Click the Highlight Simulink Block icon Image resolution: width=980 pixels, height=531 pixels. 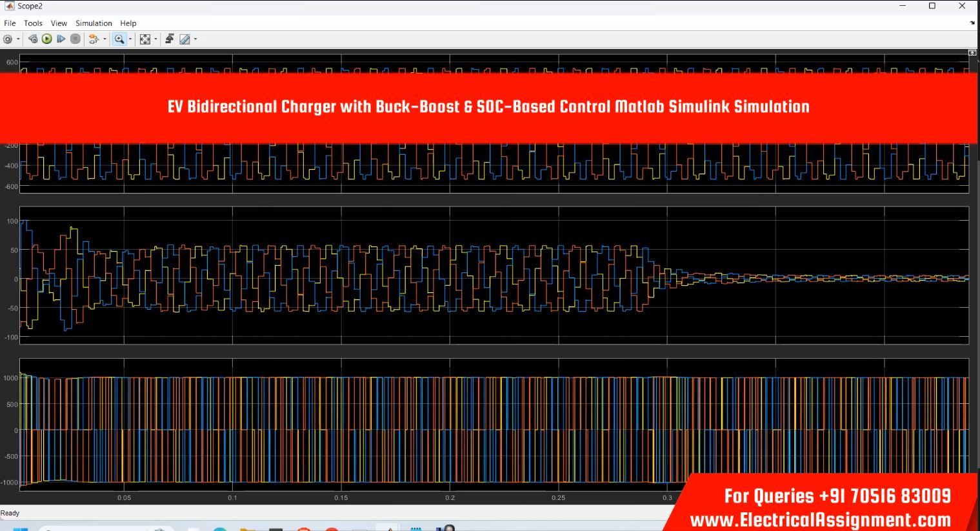[94, 39]
